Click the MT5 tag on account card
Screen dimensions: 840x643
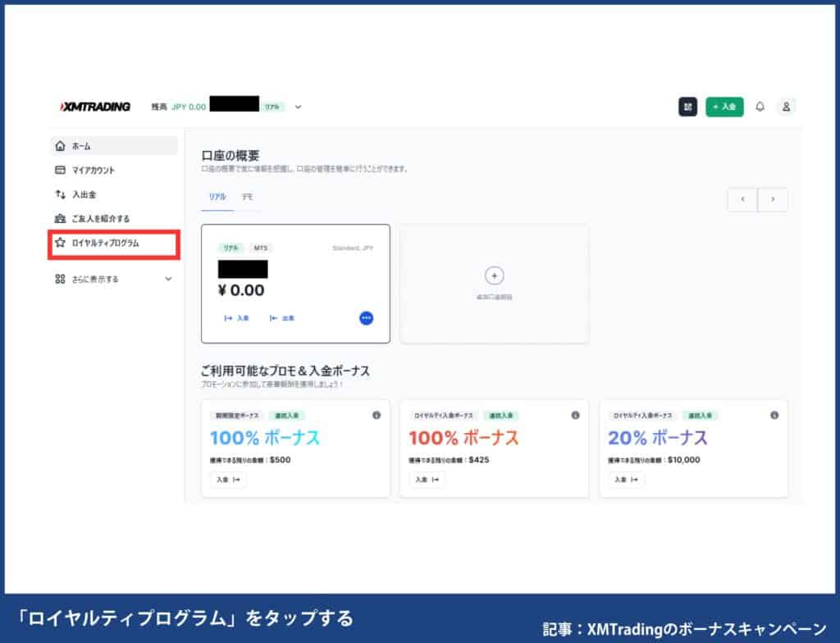point(260,248)
